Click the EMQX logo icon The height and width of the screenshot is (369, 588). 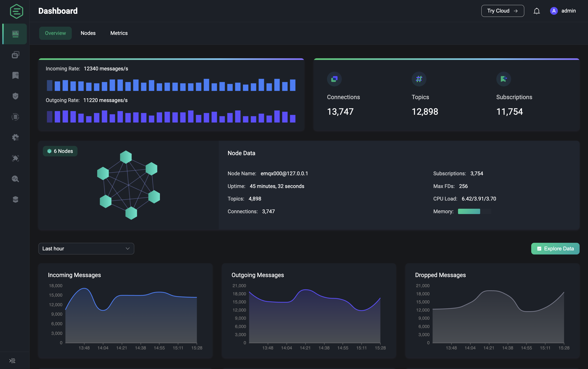click(16, 11)
